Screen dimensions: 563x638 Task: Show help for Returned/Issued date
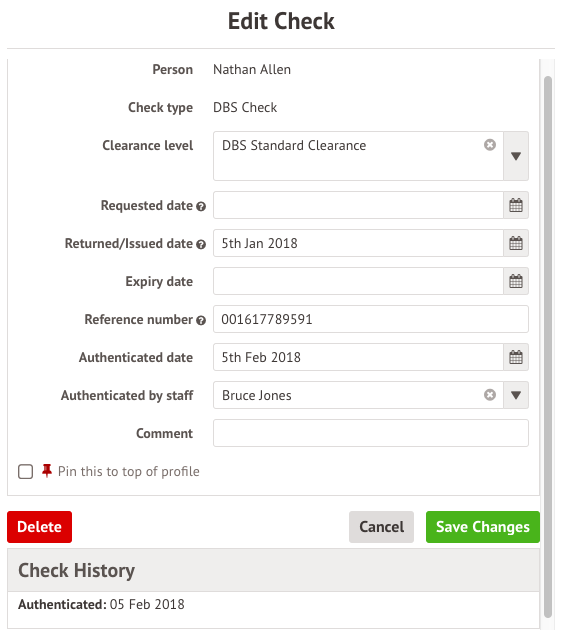click(x=201, y=245)
